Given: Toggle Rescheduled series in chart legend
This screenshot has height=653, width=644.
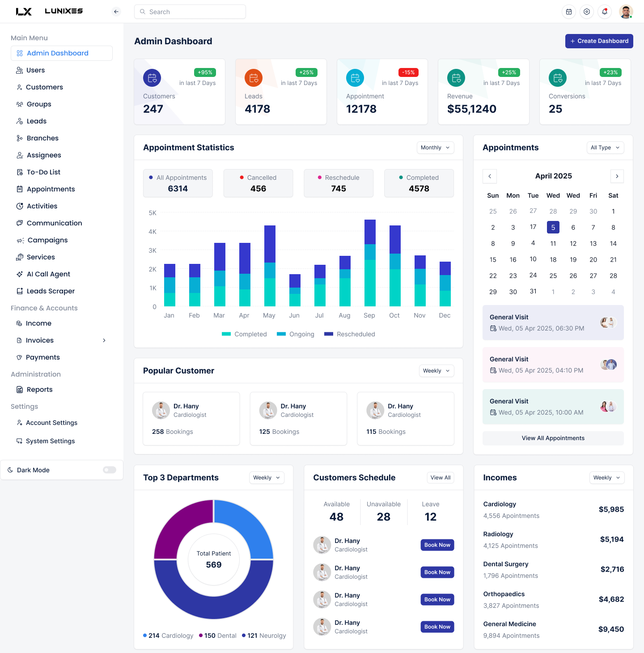Looking at the screenshot, I should [350, 334].
